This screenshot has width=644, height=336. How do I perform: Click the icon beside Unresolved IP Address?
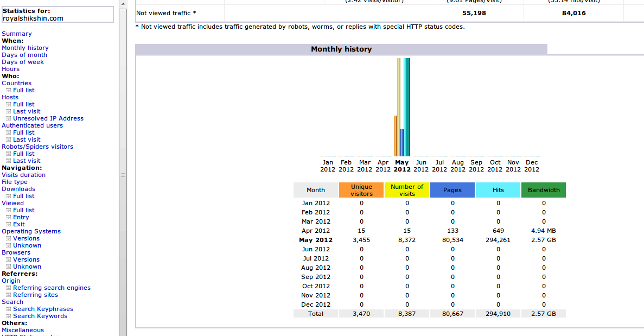pos(8,118)
